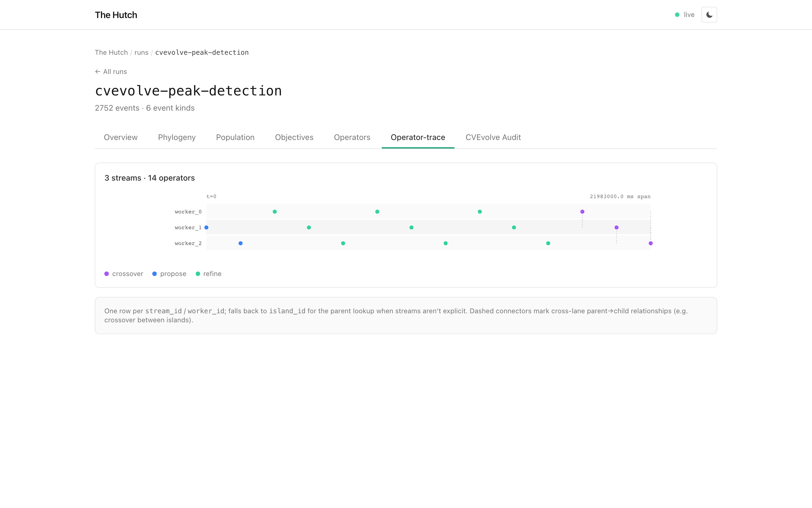Viewport: 812px width, 508px height.
Task: Click the description note about stream_id
Action: tap(406, 316)
